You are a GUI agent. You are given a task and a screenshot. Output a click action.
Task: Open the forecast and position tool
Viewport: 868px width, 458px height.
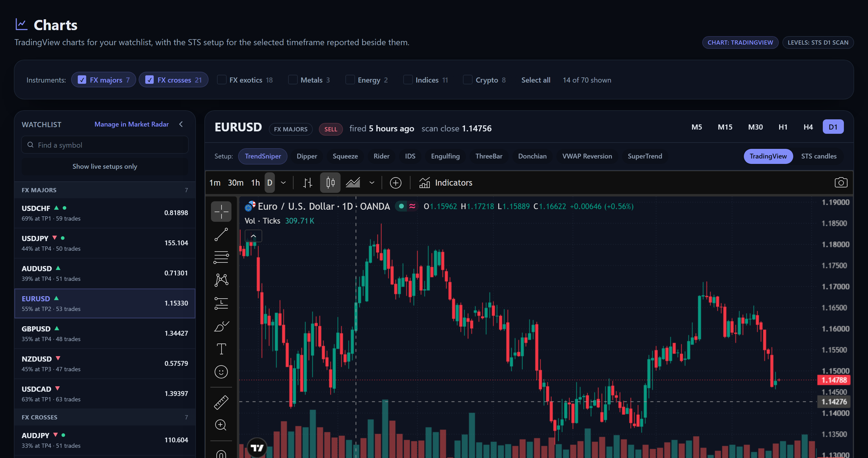(x=221, y=303)
